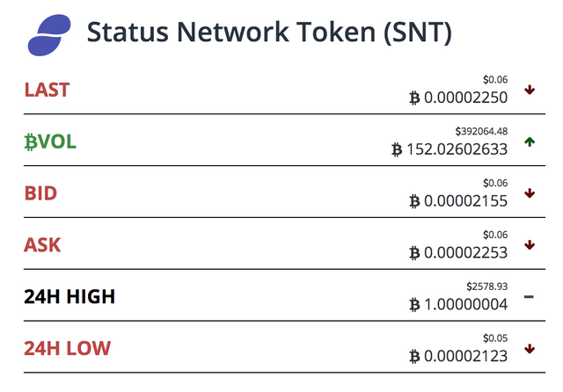Viewport: 563px width, 392px height.
Task: Click the red down arrow beside BID
Action: 530,193
